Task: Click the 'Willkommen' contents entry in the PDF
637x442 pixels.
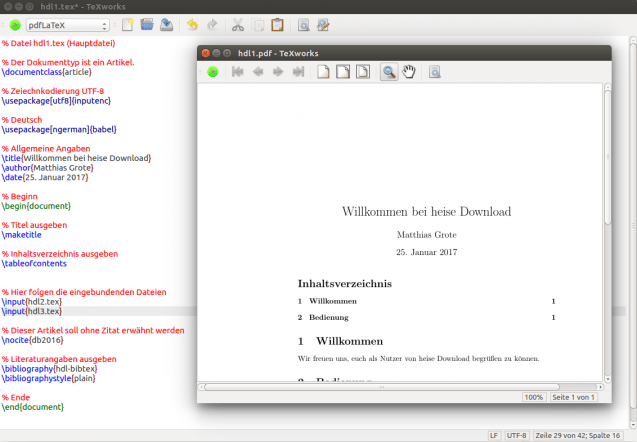Action: pos(333,301)
